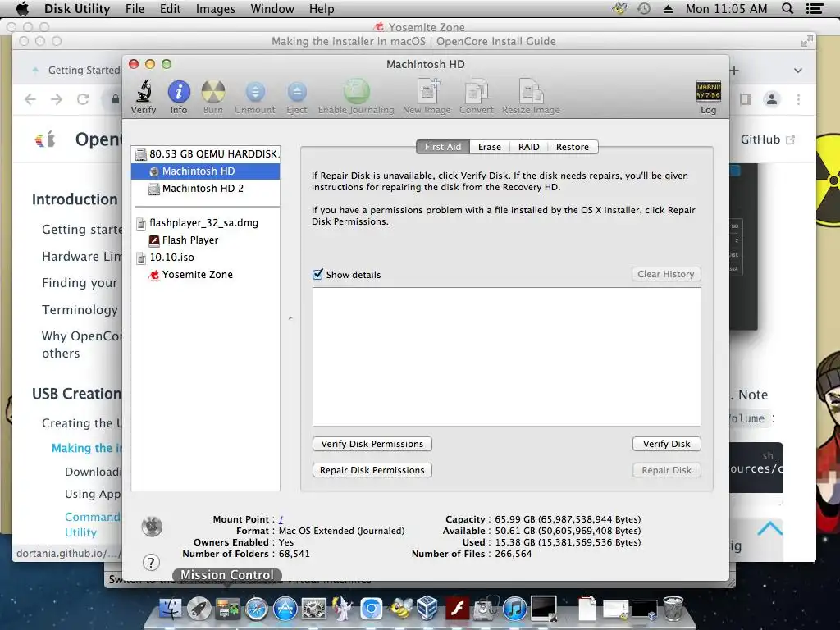Select the First Aid tab
The image size is (840, 630).
(x=443, y=147)
